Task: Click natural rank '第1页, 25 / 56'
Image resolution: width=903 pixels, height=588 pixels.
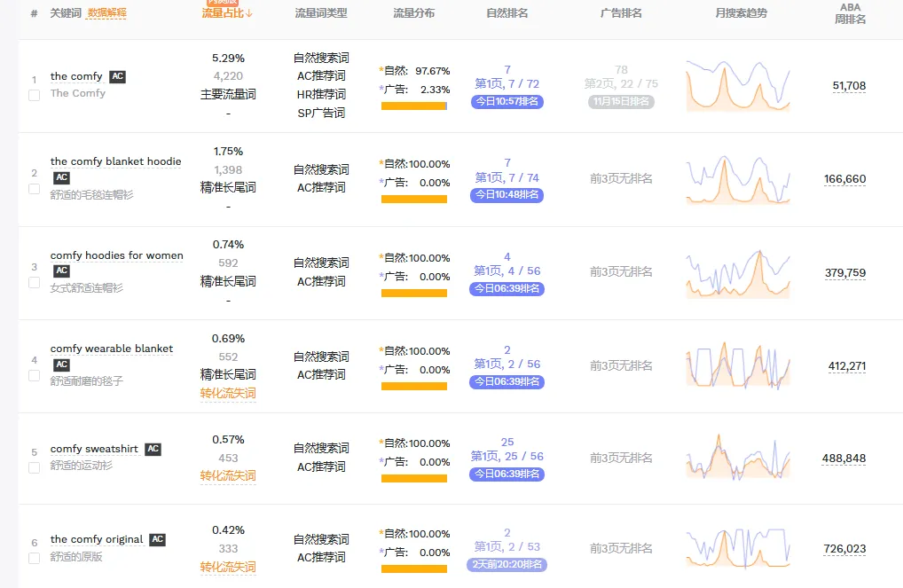Action: (506, 456)
